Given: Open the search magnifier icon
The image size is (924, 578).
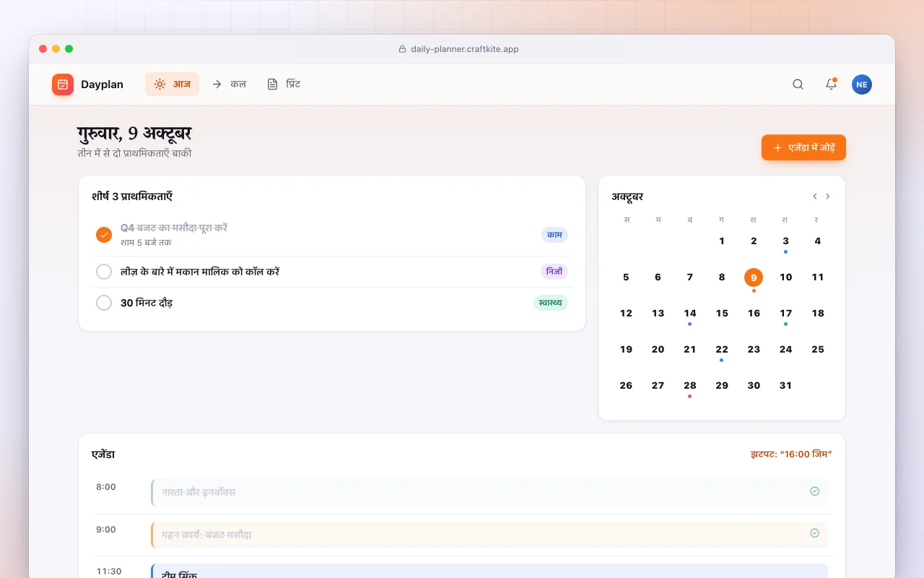Looking at the screenshot, I should pos(798,85).
